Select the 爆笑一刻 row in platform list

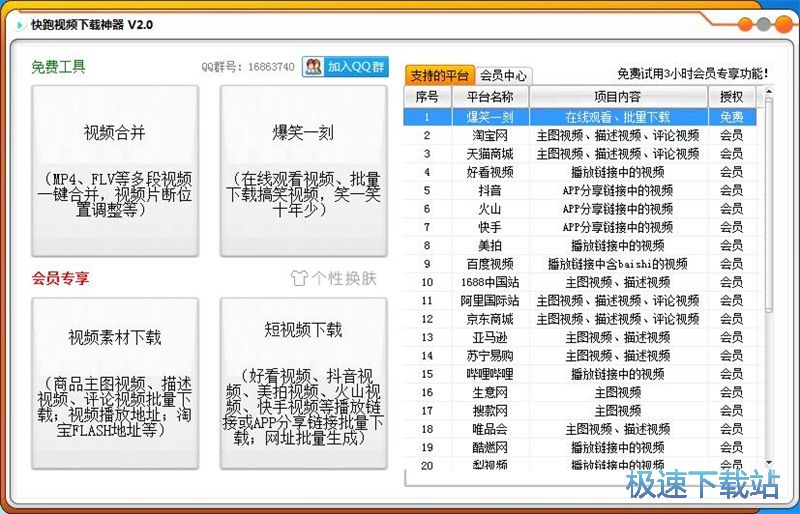[x=580, y=117]
